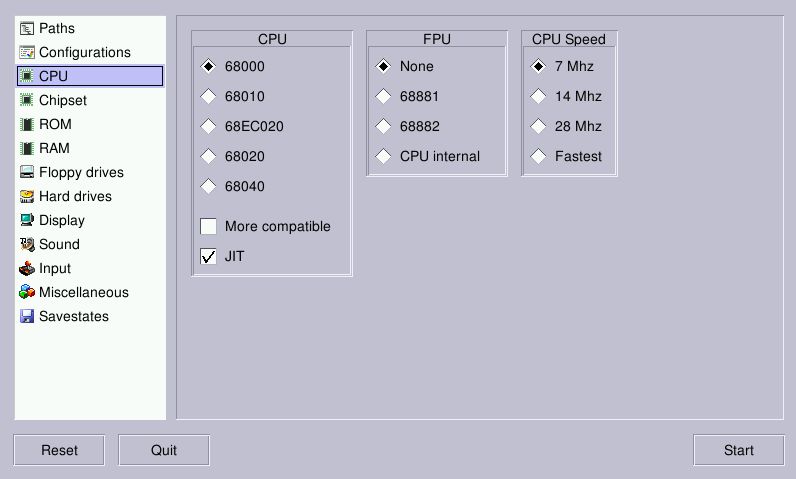
Task: Click the Paths icon in sidebar
Action: coord(27,28)
